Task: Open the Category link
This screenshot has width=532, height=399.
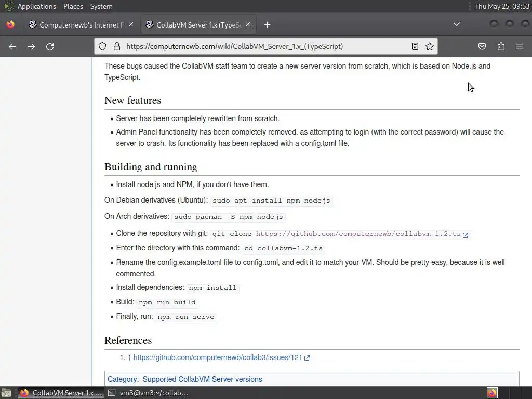Action: coord(122,379)
